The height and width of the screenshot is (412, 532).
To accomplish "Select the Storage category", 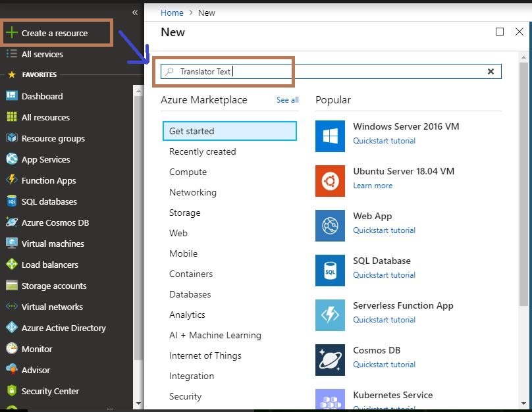I will [185, 213].
